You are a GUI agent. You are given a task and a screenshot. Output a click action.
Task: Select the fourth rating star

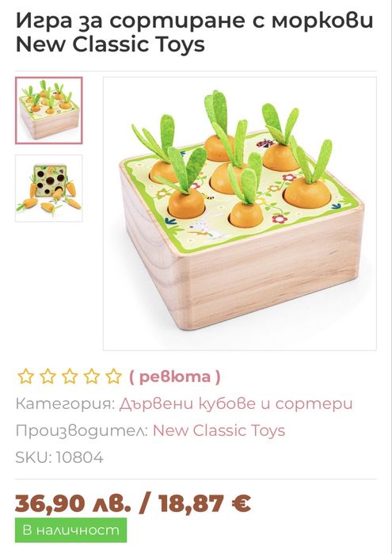click(x=92, y=376)
